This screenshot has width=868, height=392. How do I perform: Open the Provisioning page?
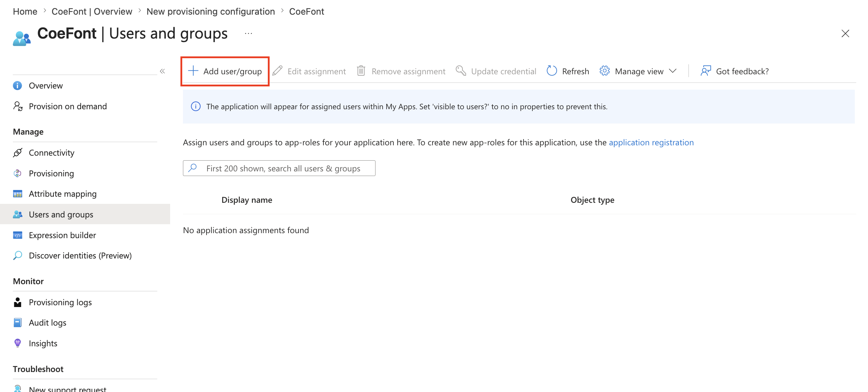(x=85, y=173)
